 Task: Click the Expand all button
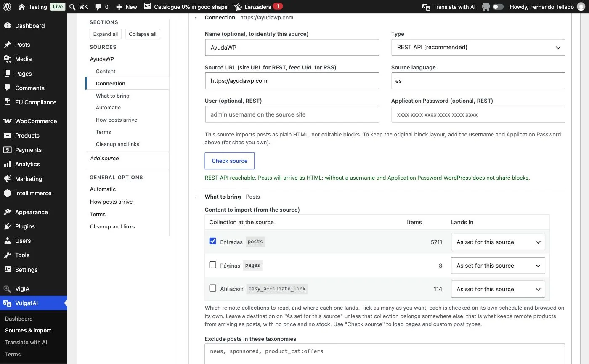coord(106,34)
